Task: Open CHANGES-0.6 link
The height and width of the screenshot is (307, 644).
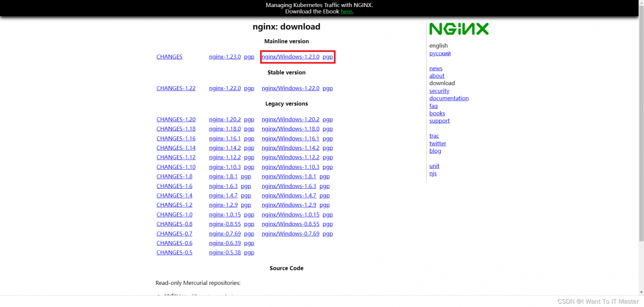Action: point(174,243)
